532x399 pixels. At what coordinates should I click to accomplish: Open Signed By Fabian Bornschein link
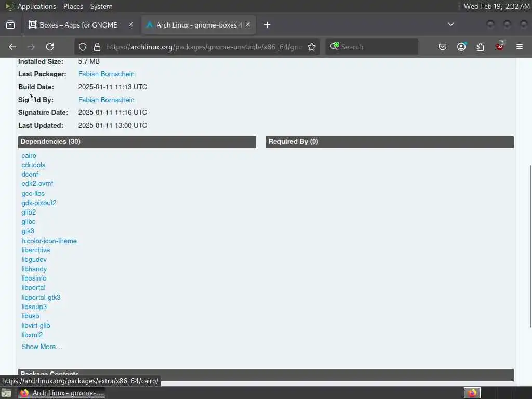[x=106, y=100]
